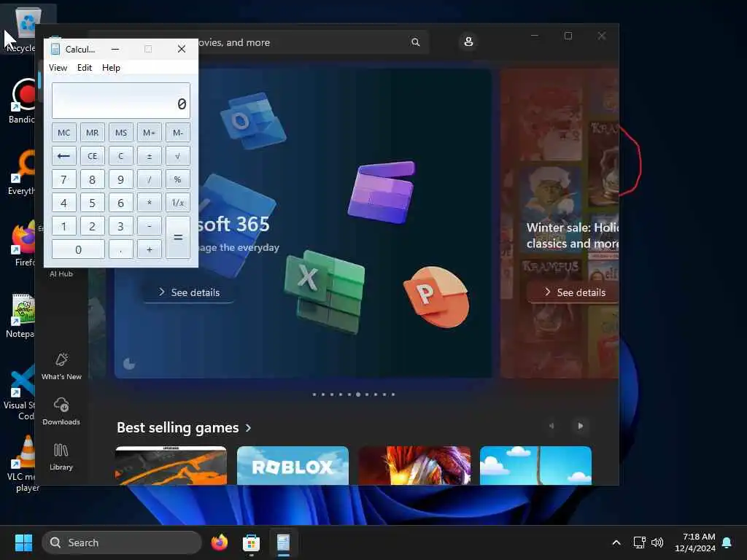Click the MC memory clear key
The image size is (747, 560).
pyautogui.click(x=64, y=133)
